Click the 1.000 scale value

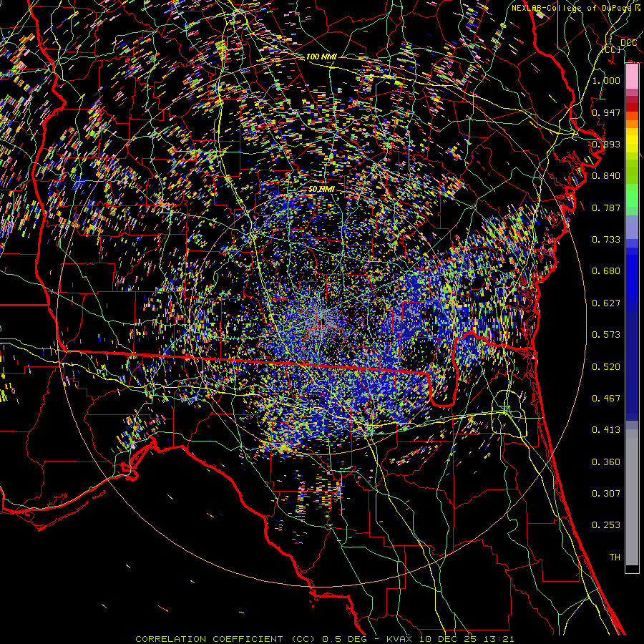pos(606,80)
